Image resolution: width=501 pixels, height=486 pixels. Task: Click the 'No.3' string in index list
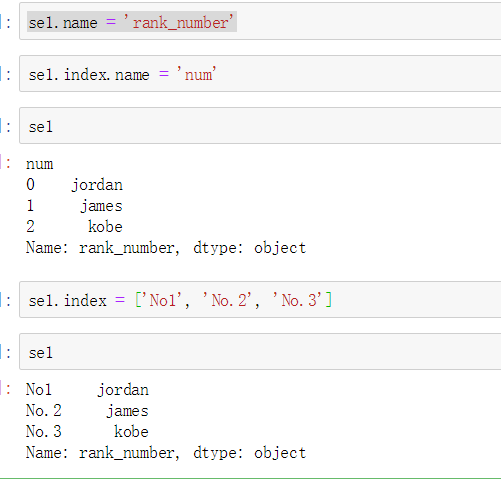coord(297,300)
